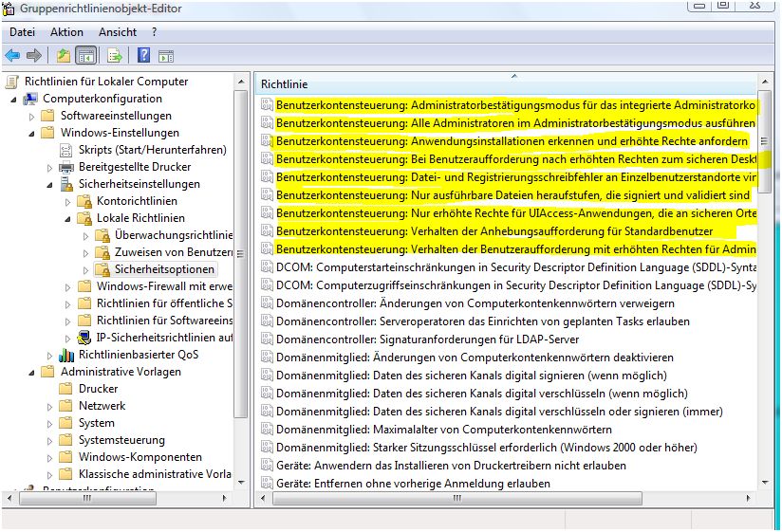The image size is (782, 532).
Task: Select Domänenmitglied: Maximalalter von Computerkontenkennwörtern
Action: click(x=444, y=430)
